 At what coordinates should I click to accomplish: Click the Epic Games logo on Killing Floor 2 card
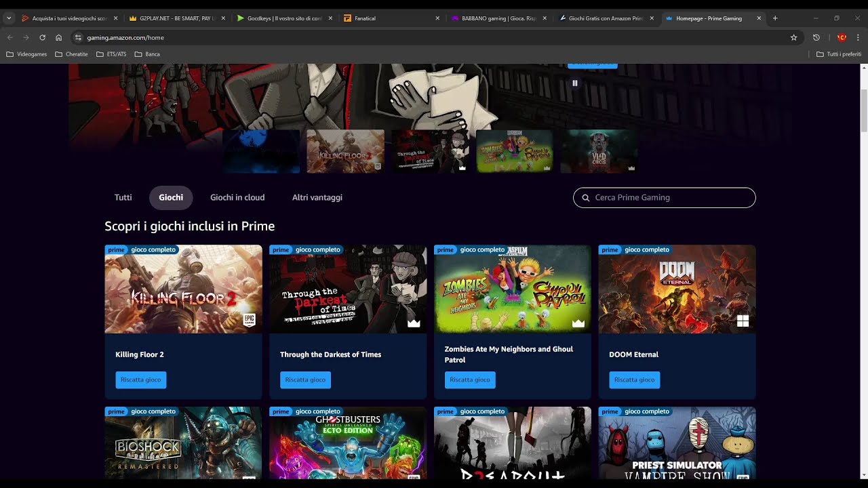pos(250,321)
